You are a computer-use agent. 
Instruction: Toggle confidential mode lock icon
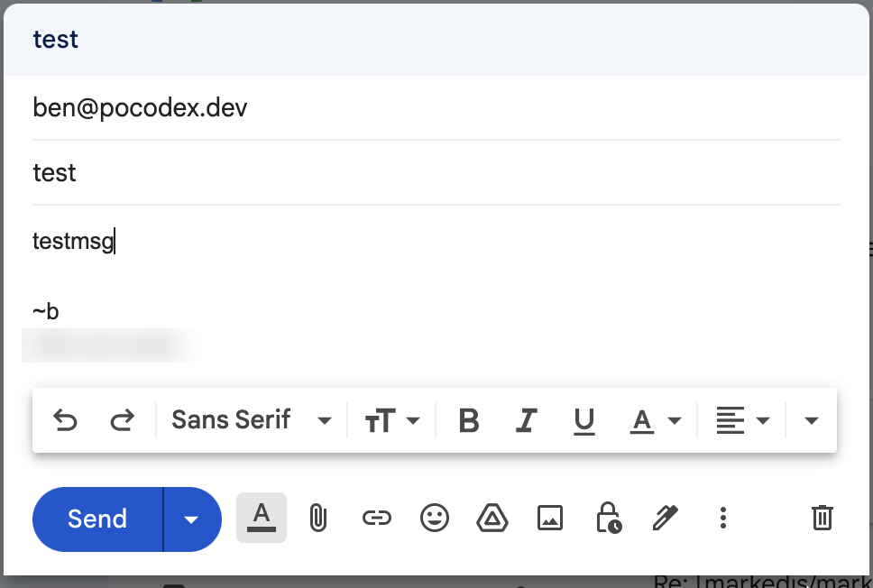(x=608, y=518)
